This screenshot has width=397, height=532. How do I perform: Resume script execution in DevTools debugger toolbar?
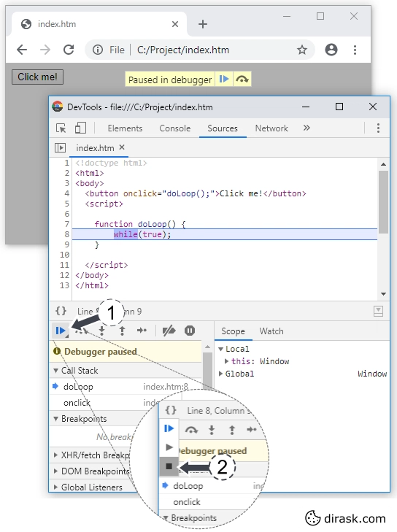coord(61,331)
